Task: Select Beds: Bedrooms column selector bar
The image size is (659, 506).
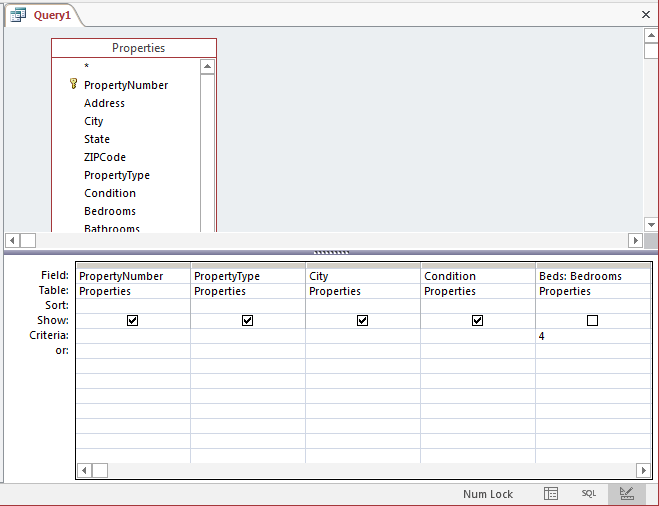Action: [593, 266]
